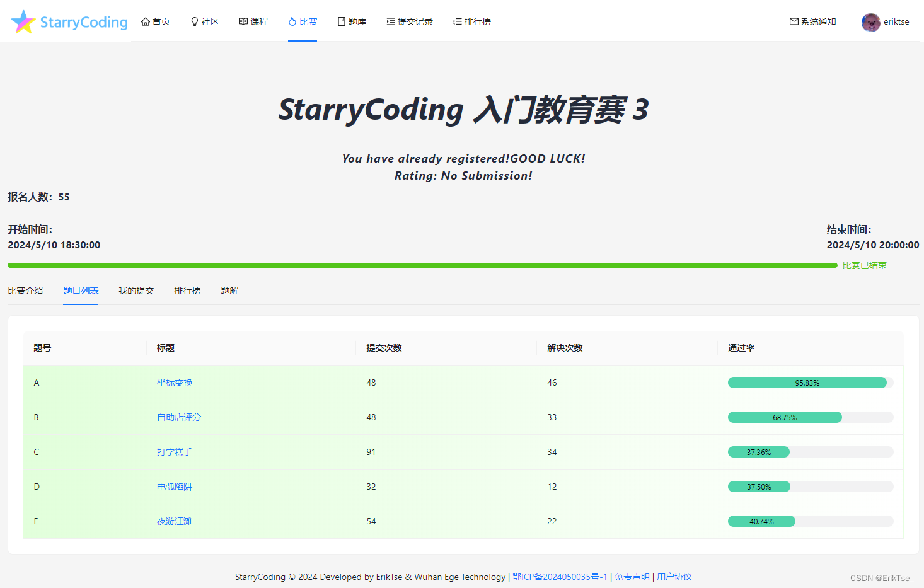Click the 鄂ICP备2024050035号-1 link
The height and width of the screenshot is (588, 924).
(560, 577)
